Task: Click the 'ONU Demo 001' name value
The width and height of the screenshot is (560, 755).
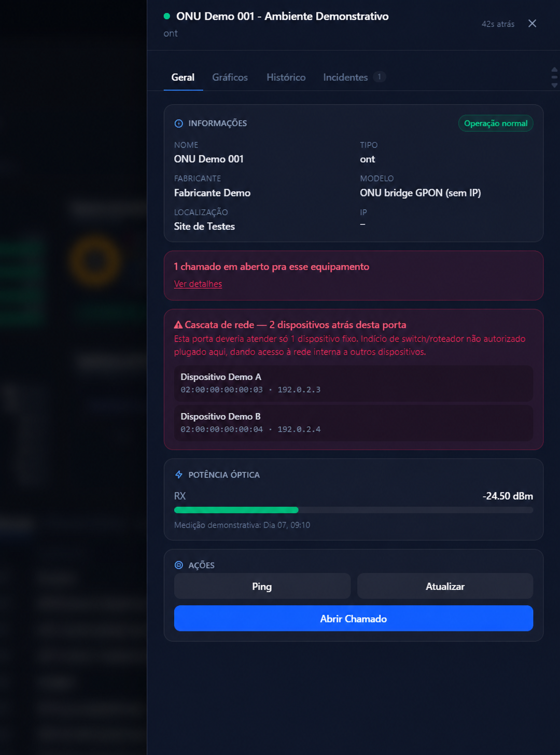Action: [x=209, y=159]
